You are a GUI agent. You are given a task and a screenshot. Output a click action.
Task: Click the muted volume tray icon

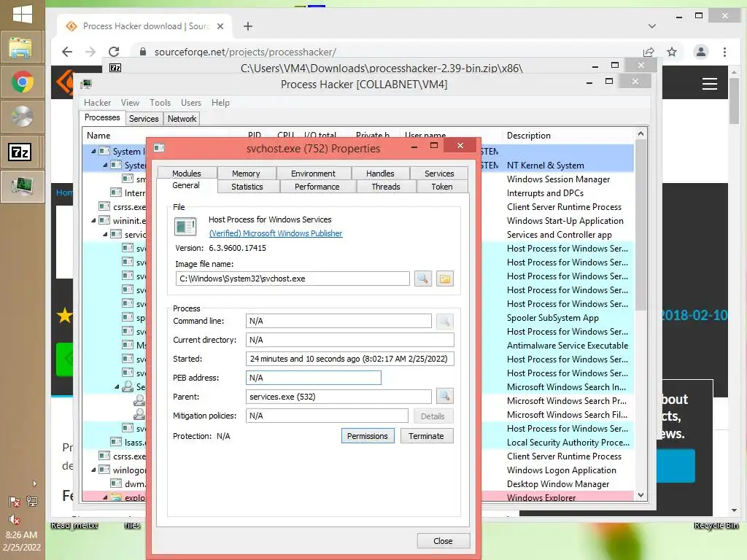click(15, 519)
